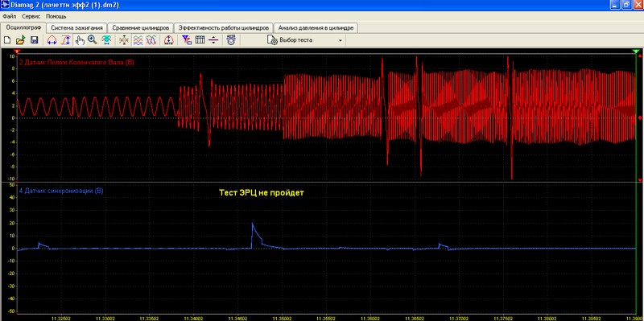Switch to the Система зажигания tab

(x=76, y=28)
